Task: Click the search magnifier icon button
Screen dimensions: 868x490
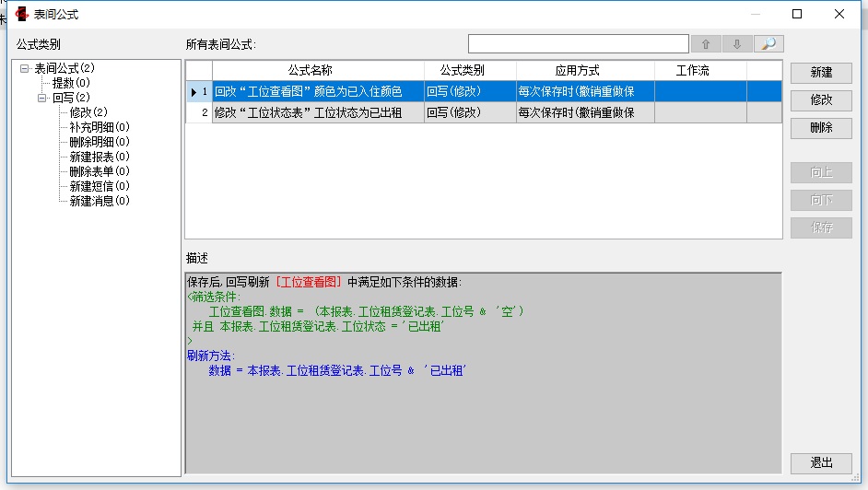Action: coord(768,44)
